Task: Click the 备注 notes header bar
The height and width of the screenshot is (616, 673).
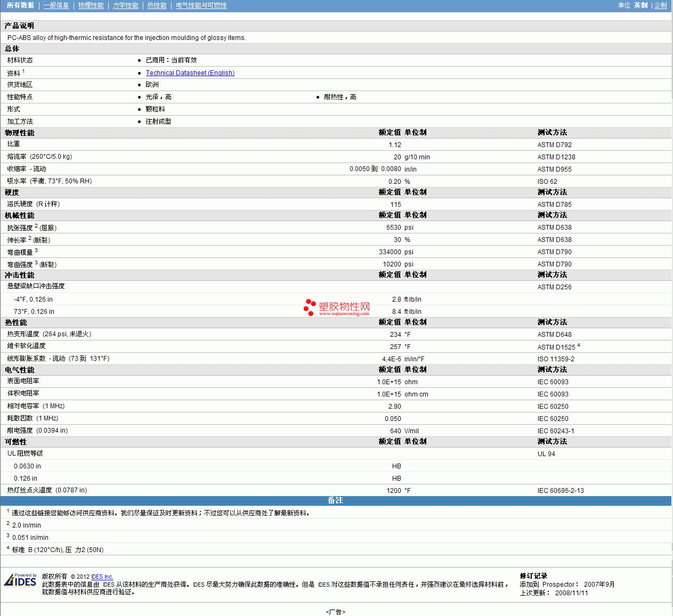Action: click(336, 500)
